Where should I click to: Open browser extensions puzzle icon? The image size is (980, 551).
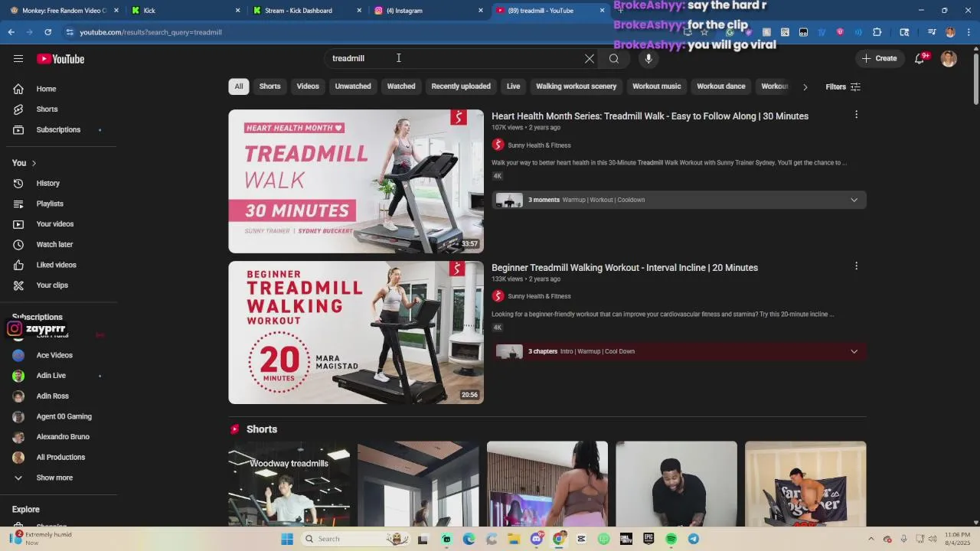877,32
